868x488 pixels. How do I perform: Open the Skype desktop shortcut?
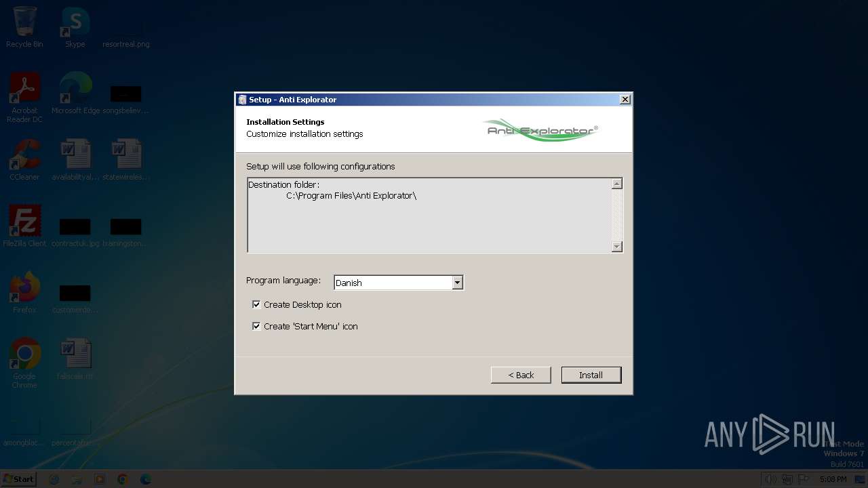pyautogui.click(x=75, y=27)
